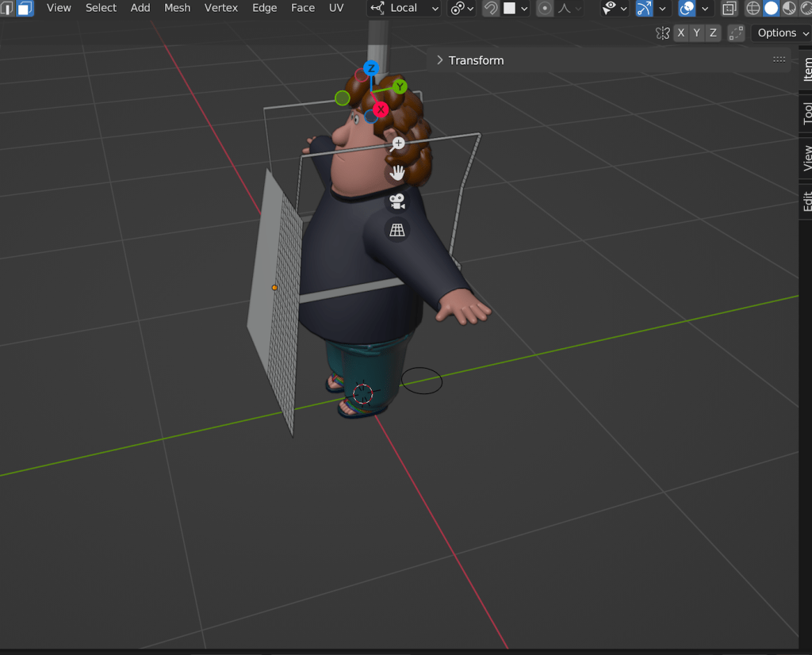Screen dimensions: 812x655
Task: Open the Local transform orientation dropdown
Action: pos(404,8)
